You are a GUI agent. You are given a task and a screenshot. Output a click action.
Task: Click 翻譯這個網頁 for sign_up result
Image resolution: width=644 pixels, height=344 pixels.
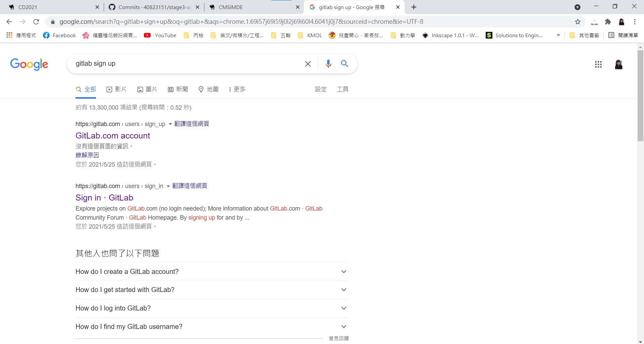tap(192, 124)
